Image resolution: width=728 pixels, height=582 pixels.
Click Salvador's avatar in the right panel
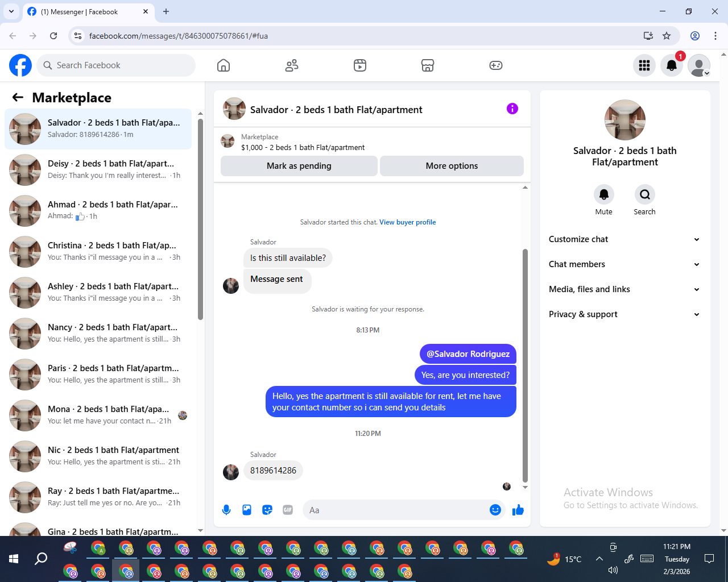click(x=625, y=120)
